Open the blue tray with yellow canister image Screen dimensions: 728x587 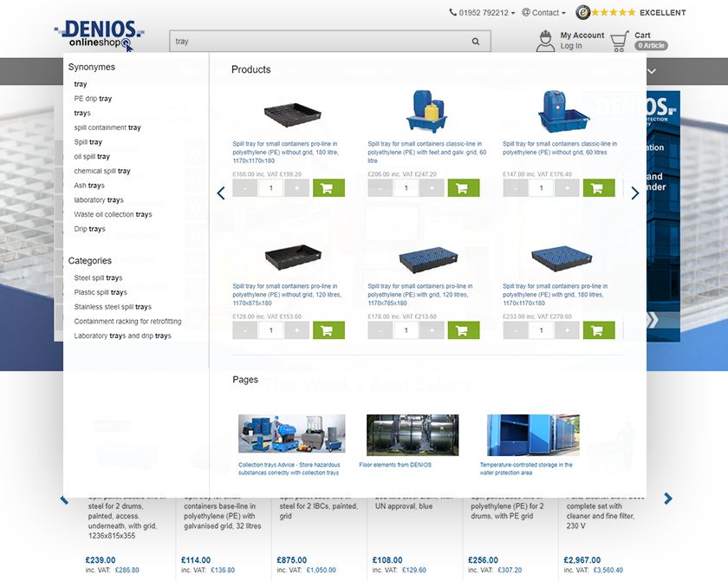click(x=426, y=111)
